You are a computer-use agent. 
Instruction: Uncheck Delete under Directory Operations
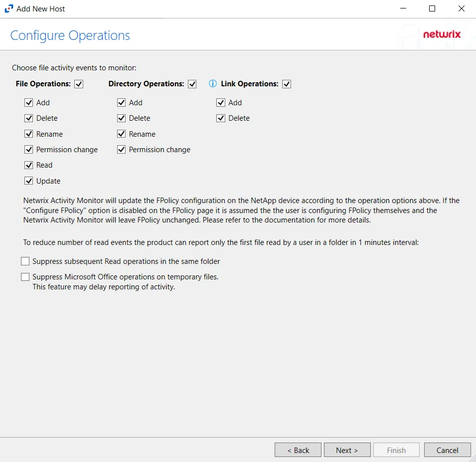click(121, 118)
